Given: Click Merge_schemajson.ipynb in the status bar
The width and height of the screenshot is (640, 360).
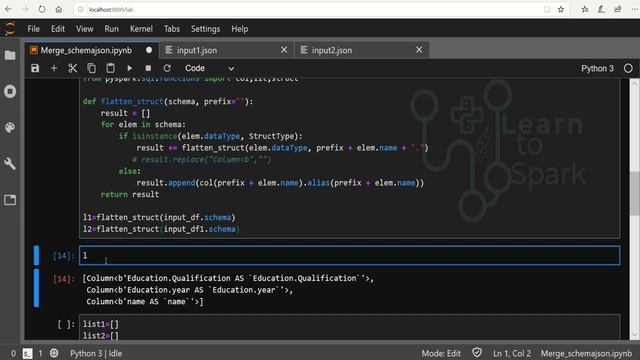Looking at the screenshot, I should coord(586,353).
